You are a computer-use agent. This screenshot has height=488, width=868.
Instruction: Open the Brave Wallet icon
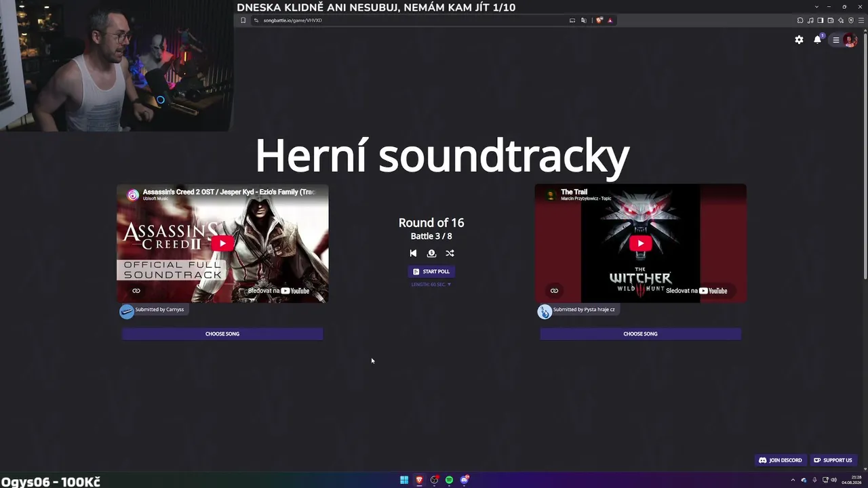831,20
